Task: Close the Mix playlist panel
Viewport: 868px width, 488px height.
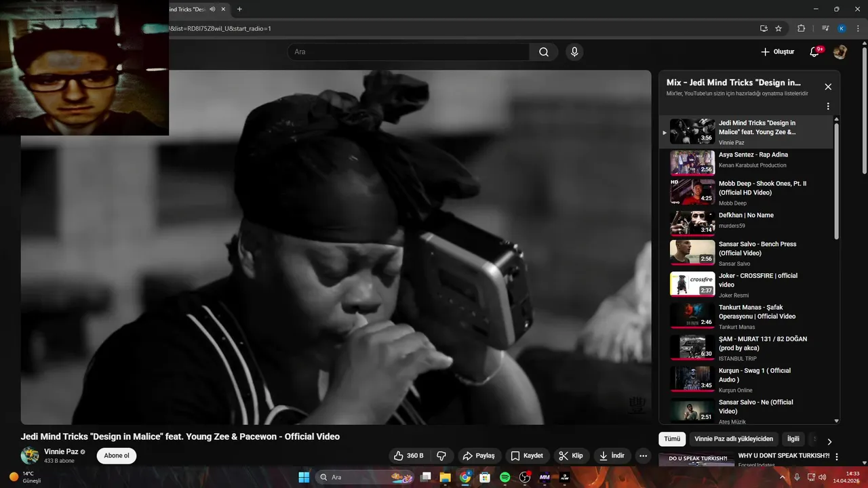Action: [828, 87]
